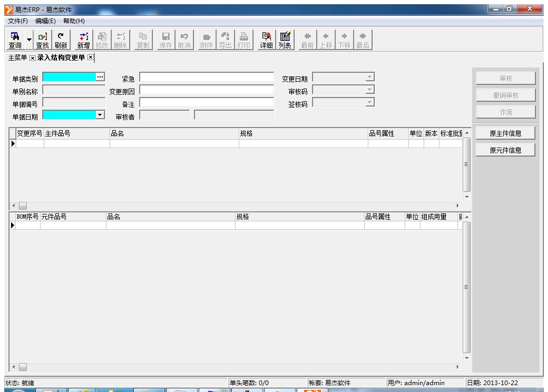Viewport: 548px width, 392px height.
Task: Close the 录入结构变更单 tab
Action: coord(90,57)
